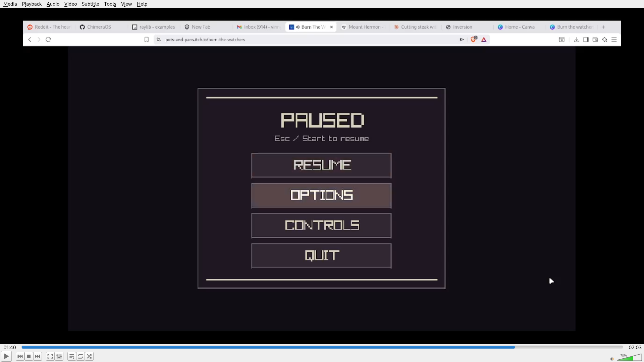Open the Playback menu

pos(32,4)
